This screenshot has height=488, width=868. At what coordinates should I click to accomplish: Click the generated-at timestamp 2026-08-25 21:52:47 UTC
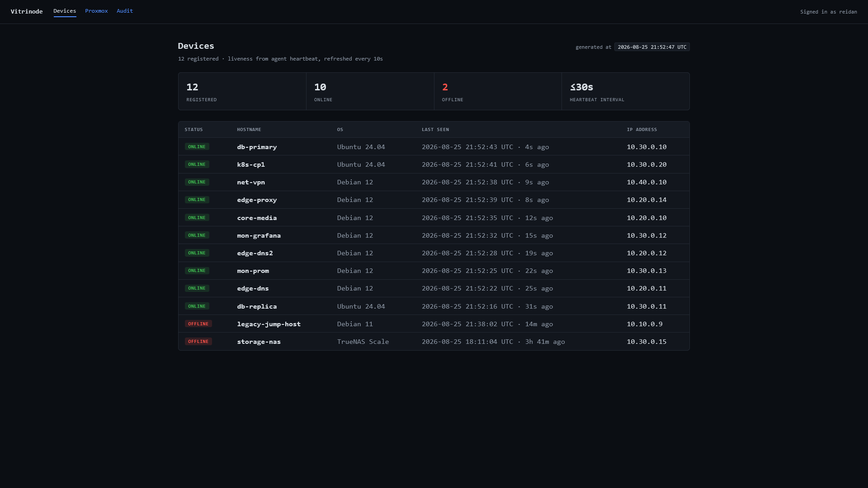pos(652,47)
